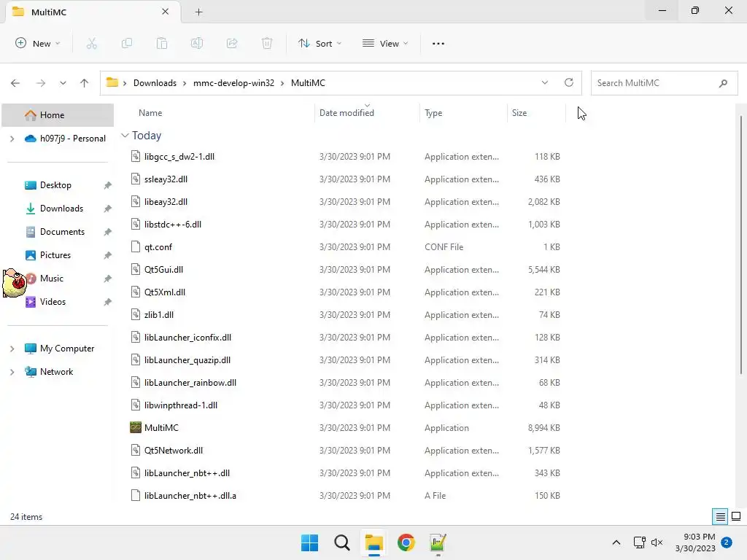747x560 pixels.
Task: Open notifications badge showing 2
Action: click(x=727, y=542)
